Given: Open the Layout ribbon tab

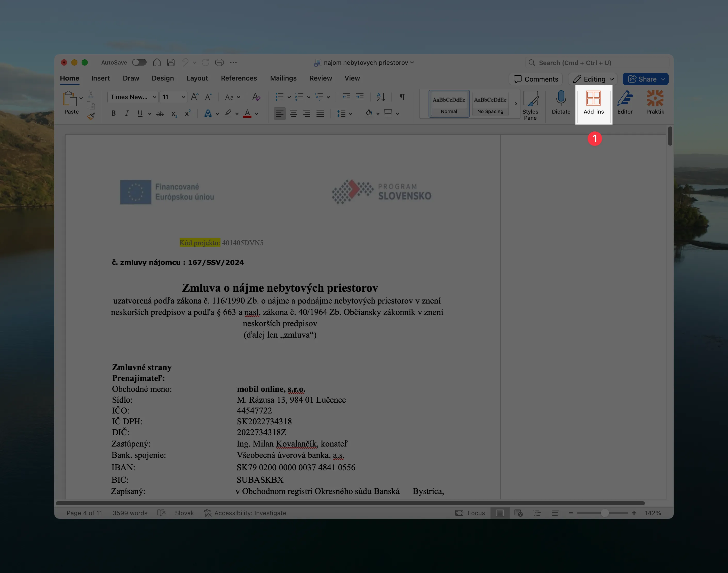Looking at the screenshot, I should pos(197,78).
